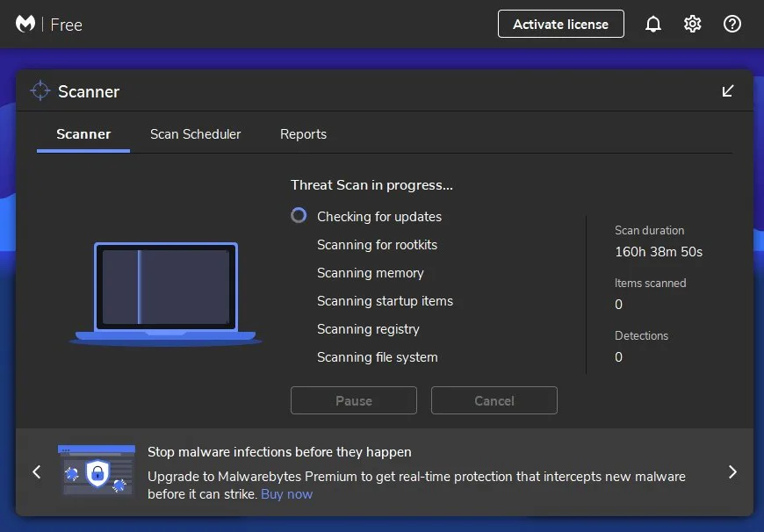Screen dimensions: 764x532
Task: Click the 'Detections' label
Action: 641,335
